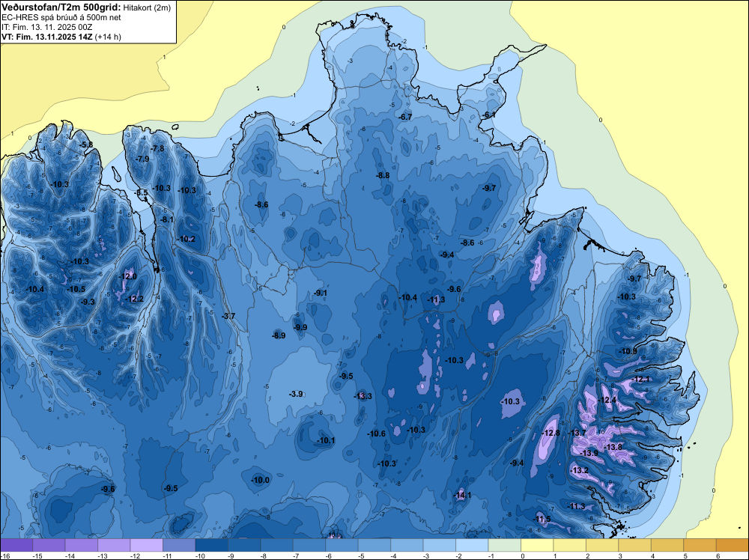This screenshot has width=749, height=560.
Task: Select the -8.9 temperature label
Action: click(x=279, y=336)
